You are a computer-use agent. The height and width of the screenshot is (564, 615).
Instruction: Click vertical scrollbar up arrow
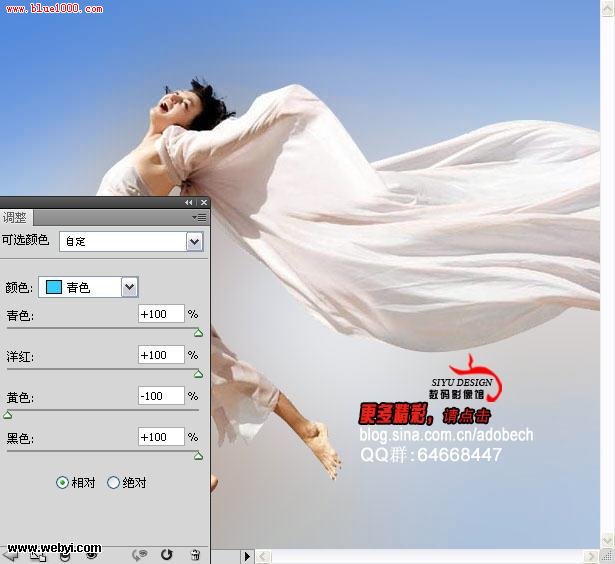[608, 9]
